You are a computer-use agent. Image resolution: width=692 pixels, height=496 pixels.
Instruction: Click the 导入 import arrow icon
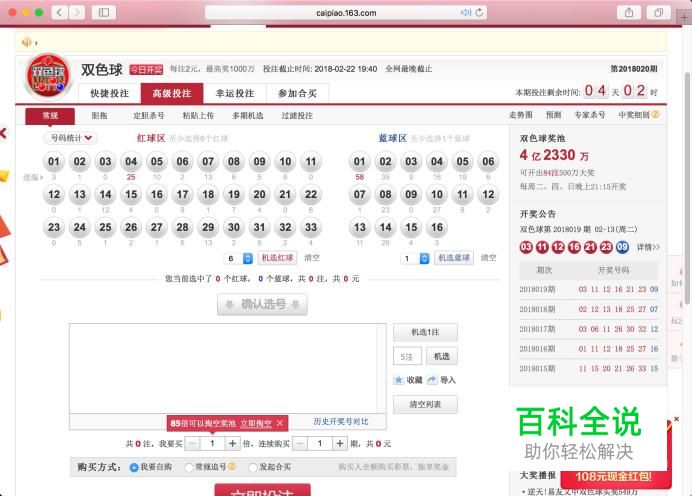pos(432,380)
